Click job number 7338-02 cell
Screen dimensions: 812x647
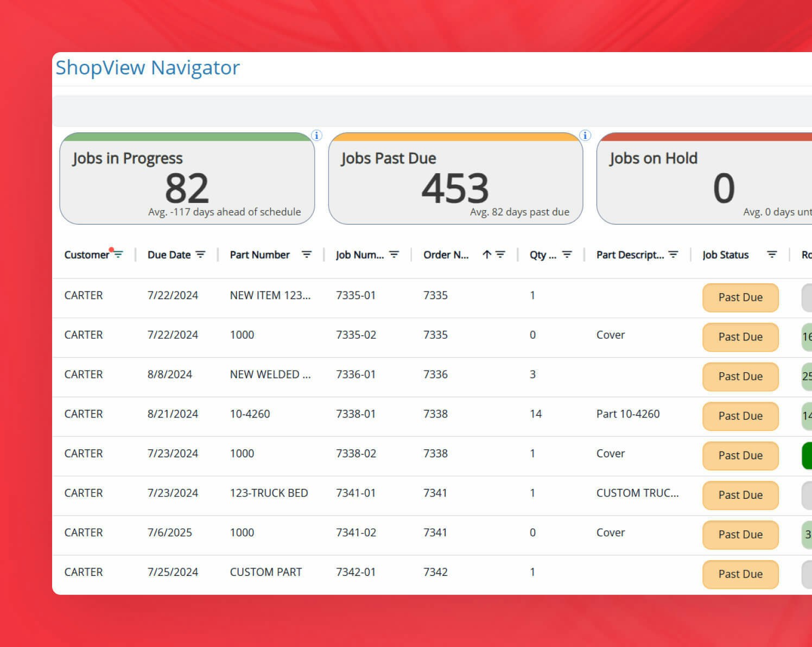(x=356, y=454)
